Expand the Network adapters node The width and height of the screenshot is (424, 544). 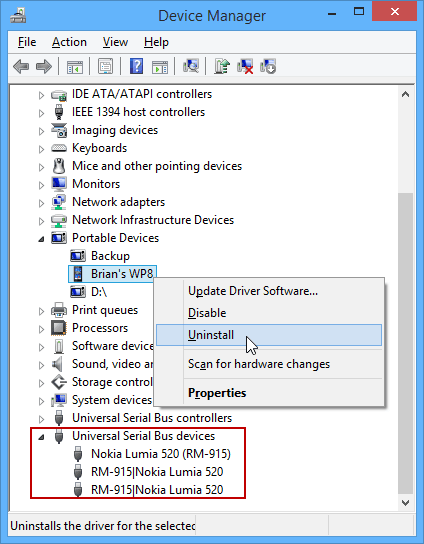point(41,203)
